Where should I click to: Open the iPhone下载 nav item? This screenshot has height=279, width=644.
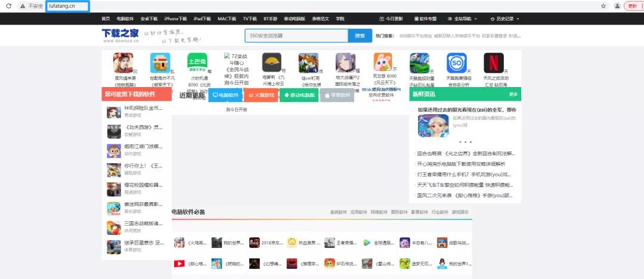(x=175, y=19)
